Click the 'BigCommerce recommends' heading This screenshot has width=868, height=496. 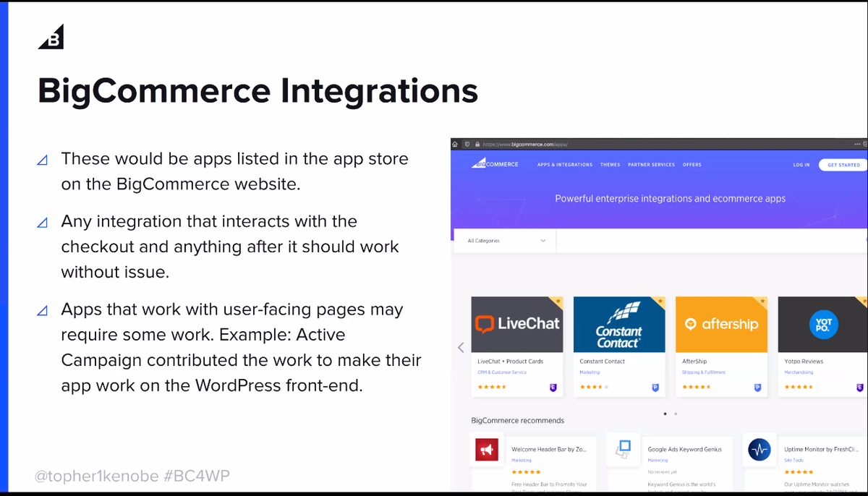point(517,420)
